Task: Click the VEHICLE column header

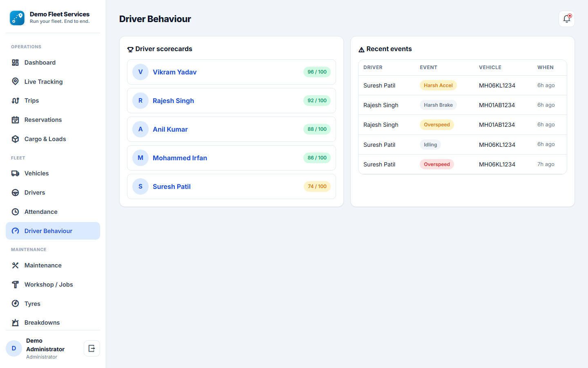Action: [490, 67]
